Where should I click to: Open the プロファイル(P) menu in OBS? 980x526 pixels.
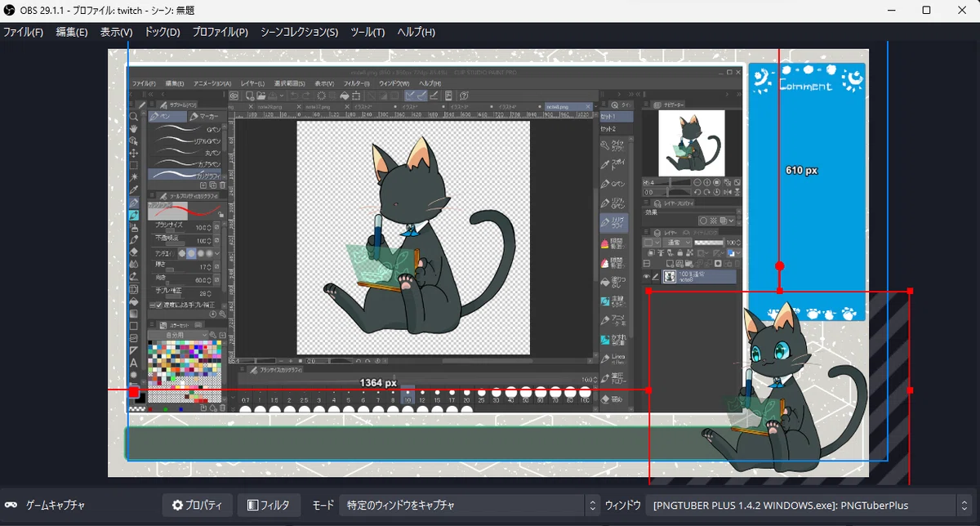(x=220, y=33)
